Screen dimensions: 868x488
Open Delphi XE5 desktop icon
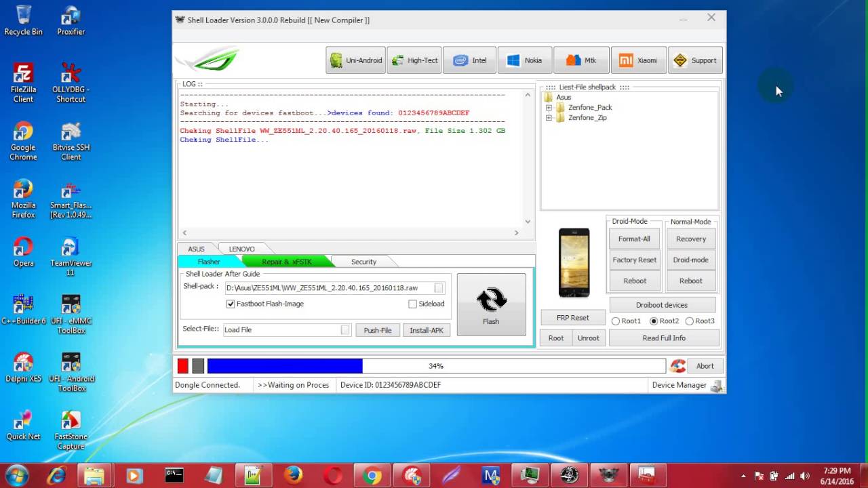[x=23, y=367]
